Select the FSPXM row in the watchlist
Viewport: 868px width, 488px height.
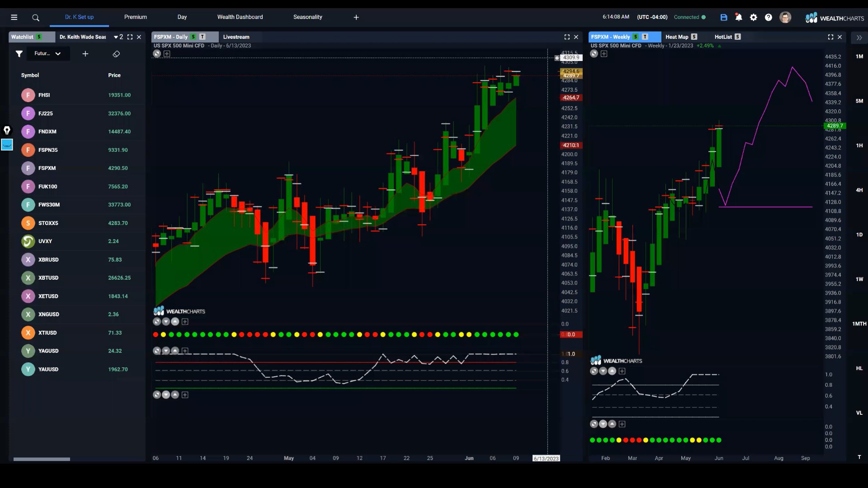click(78, 168)
